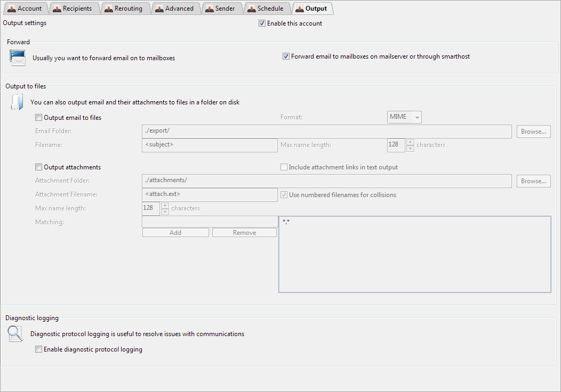Click the Diagnostic logging magnifier icon
The width and height of the screenshot is (561, 392).
point(15,334)
